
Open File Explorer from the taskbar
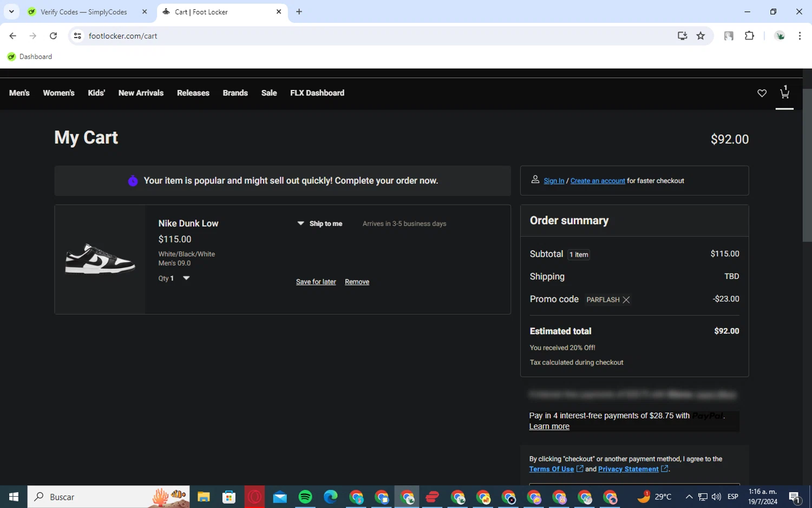tap(204, 497)
